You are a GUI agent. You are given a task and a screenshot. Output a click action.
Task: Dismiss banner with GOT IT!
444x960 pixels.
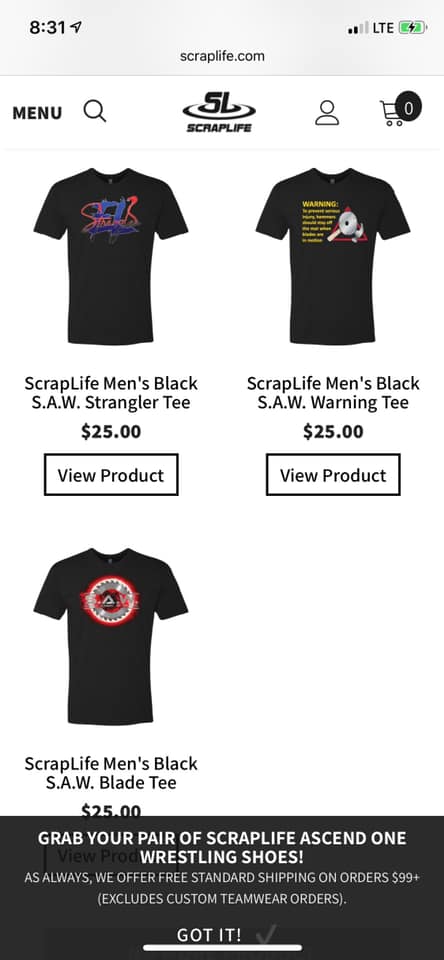(209, 935)
